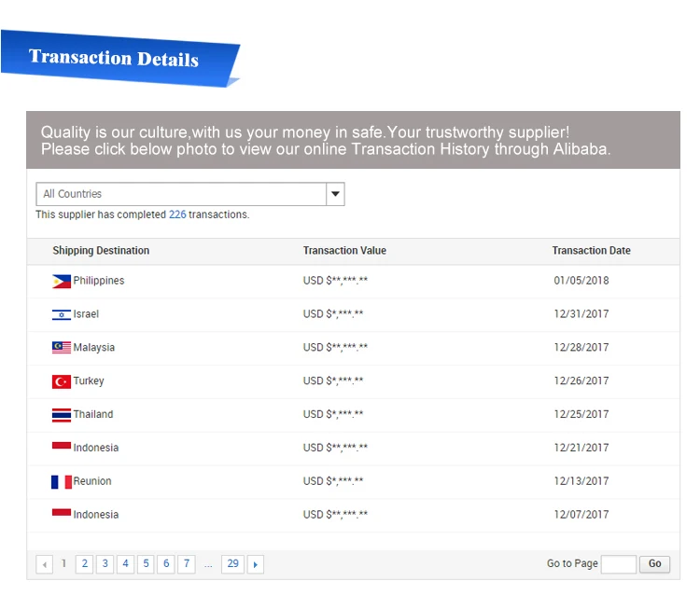Viewport: 700px width, 595px height.
Task: Go to previous page arrow
Action: point(44,564)
